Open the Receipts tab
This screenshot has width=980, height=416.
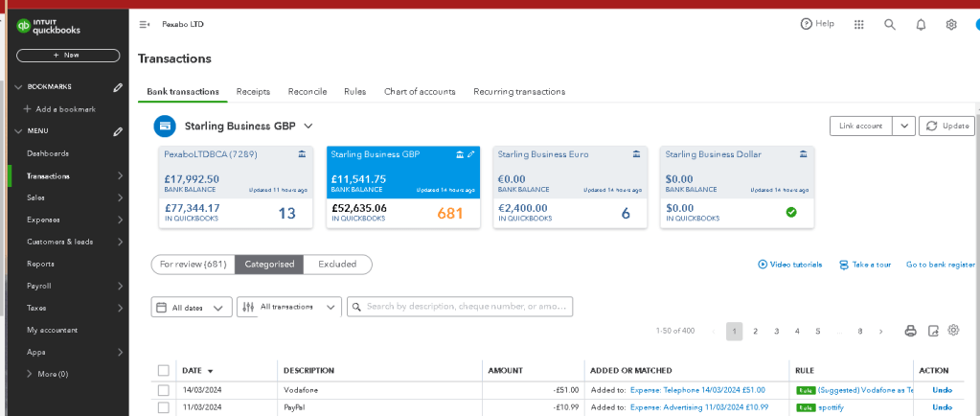tap(253, 92)
